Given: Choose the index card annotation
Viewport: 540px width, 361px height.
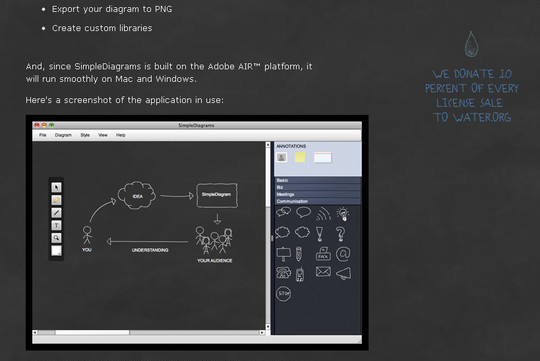Looking at the screenshot, I should pyautogui.click(x=323, y=157).
